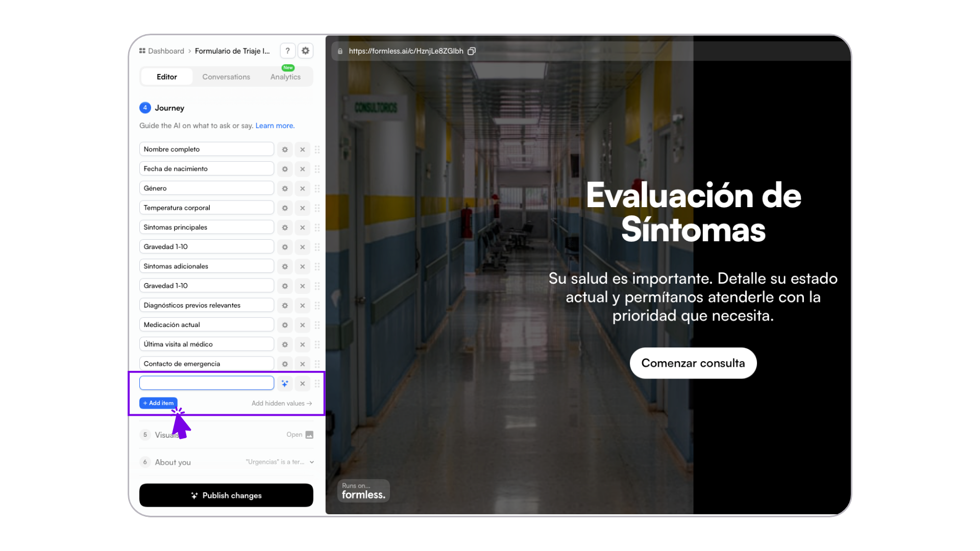Click the Visuals image icon
The image size is (980, 551).
[x=309, y=435]
